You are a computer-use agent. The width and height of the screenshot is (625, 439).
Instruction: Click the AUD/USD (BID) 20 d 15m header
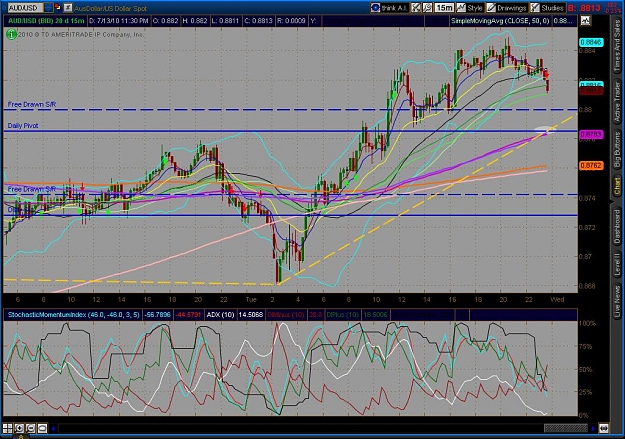(x=45, y=21)
